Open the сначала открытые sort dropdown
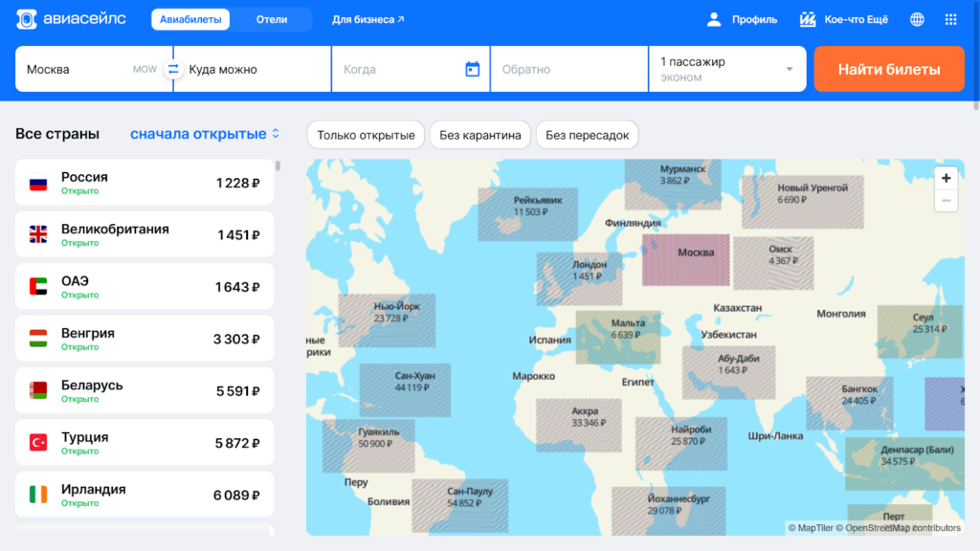Image resolution: width=980 pixels, height=551 pixels. click(x=205, y=134)
